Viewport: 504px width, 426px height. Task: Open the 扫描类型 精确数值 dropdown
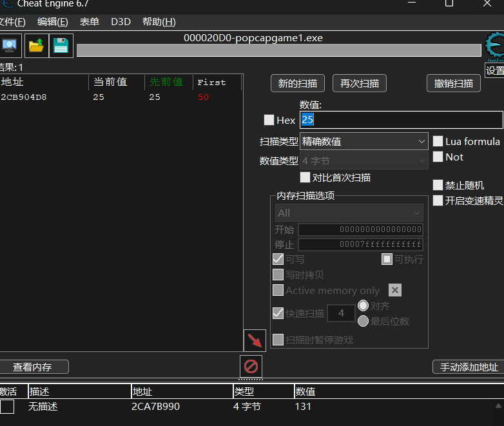point(364,141)
